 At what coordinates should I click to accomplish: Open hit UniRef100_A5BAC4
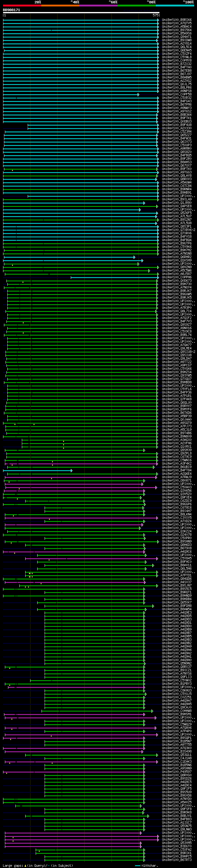(177, 26)
